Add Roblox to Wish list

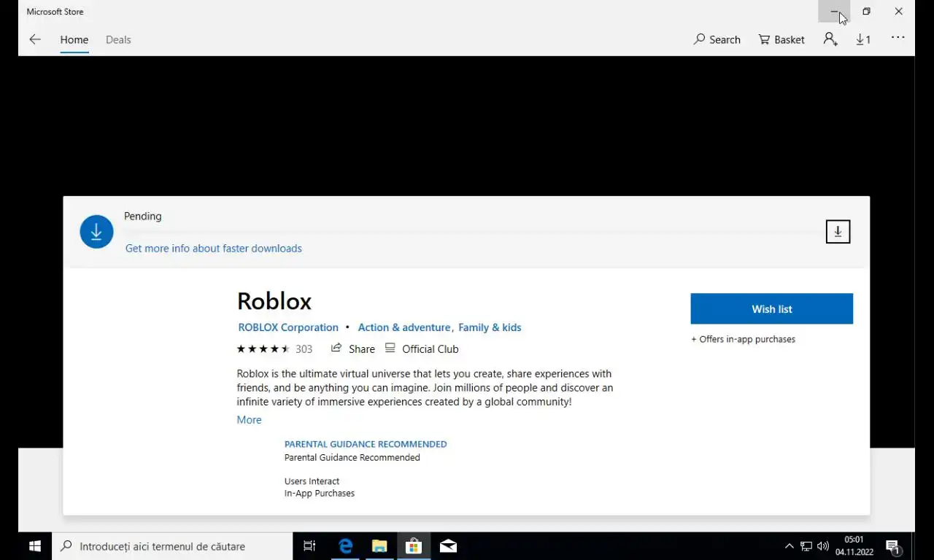pyautogui.click(x=771, y=309)
